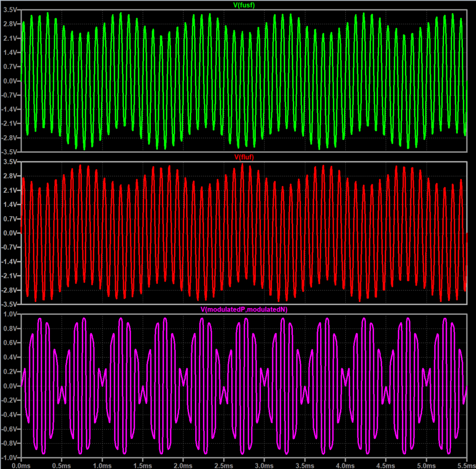Click the 2.5ms time axis label
Image resolution: width=476 pixels, height=469 pixels.
(224, 465)
